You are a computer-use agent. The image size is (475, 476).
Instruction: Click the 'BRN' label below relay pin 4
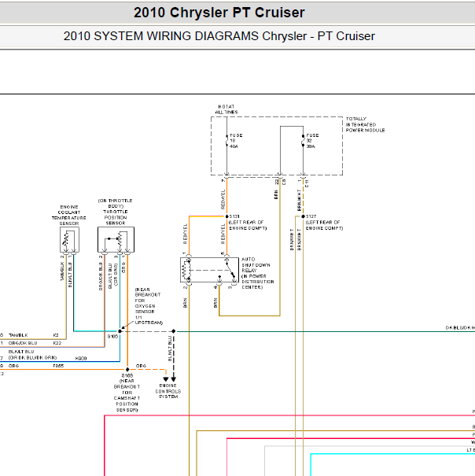coord(215,303)
